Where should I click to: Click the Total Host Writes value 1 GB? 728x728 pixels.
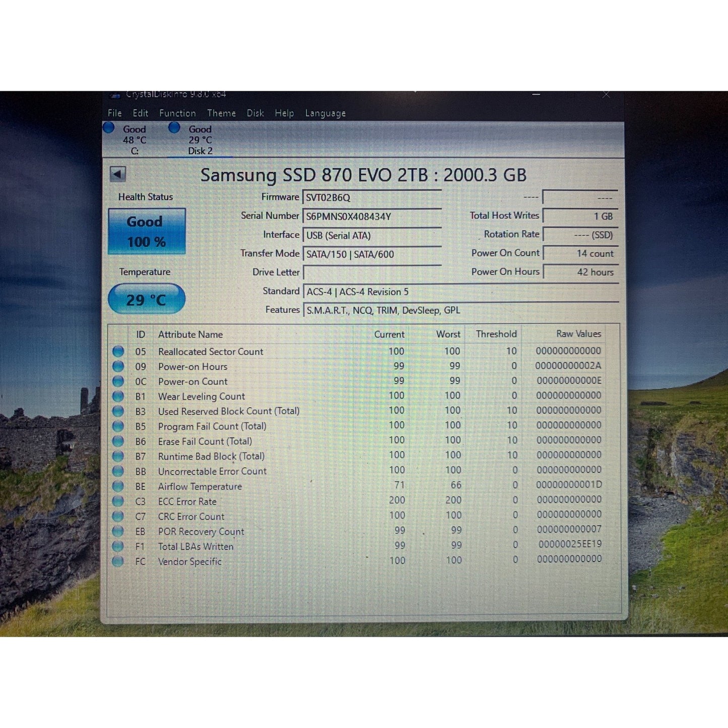(x=580, y=216)
